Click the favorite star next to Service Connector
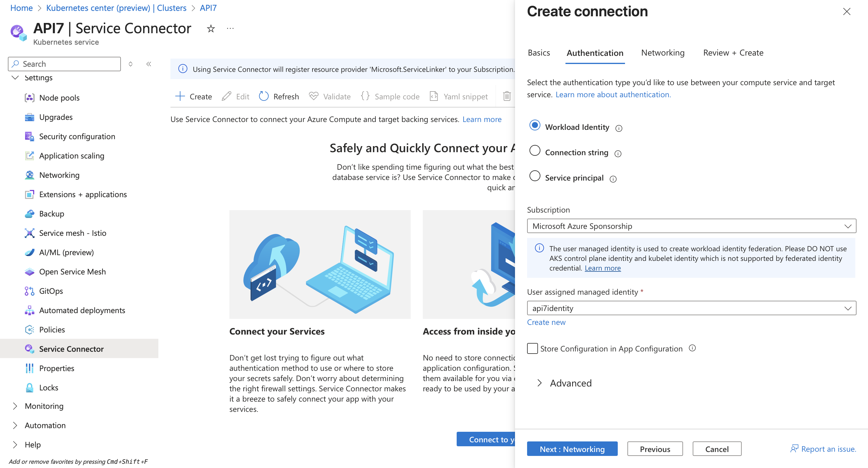 coord(210,28)
